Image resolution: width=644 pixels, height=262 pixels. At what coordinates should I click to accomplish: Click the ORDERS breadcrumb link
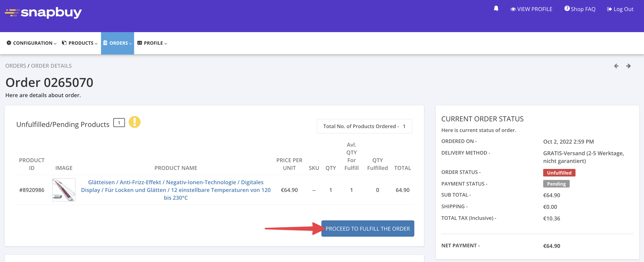15,66
